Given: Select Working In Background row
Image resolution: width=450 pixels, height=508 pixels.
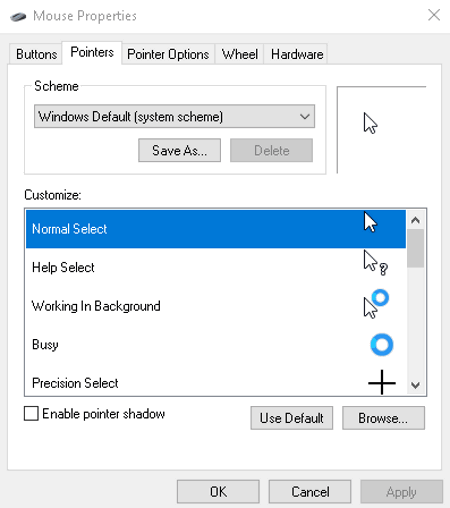Looking at the screenshot, I should click(x=216, y=306).
